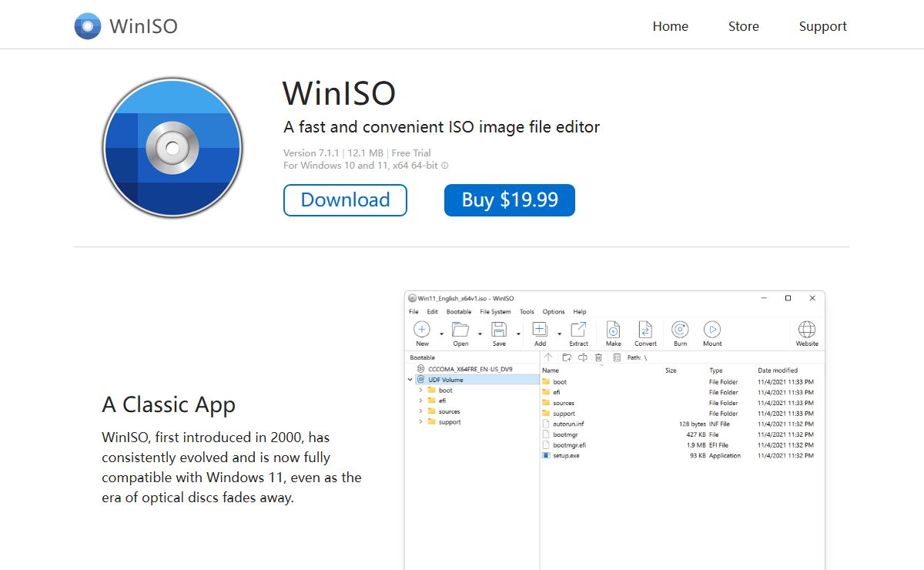Click the Buy $19.99 button
Image resolution: width=924 pixels, height=570 pixels.
pyautogui.click(x=510, y=200)
